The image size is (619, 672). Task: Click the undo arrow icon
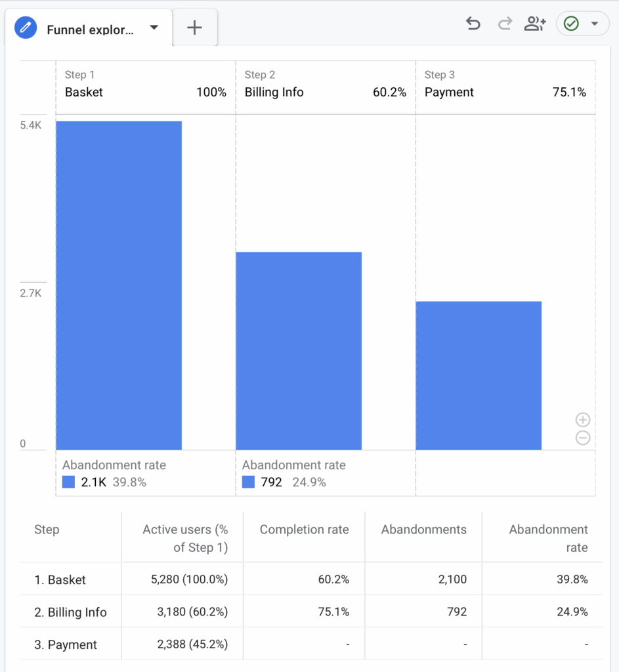(473, 24)
